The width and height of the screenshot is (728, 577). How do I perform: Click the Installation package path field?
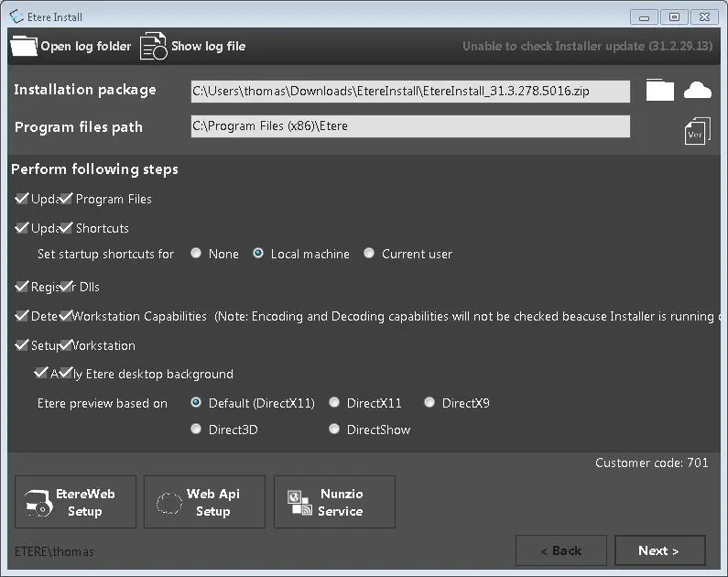pos(409,92)
